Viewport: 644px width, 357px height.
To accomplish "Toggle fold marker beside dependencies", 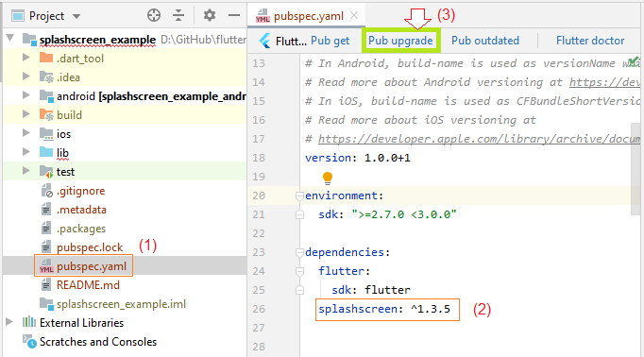I will tap(299, 253).
